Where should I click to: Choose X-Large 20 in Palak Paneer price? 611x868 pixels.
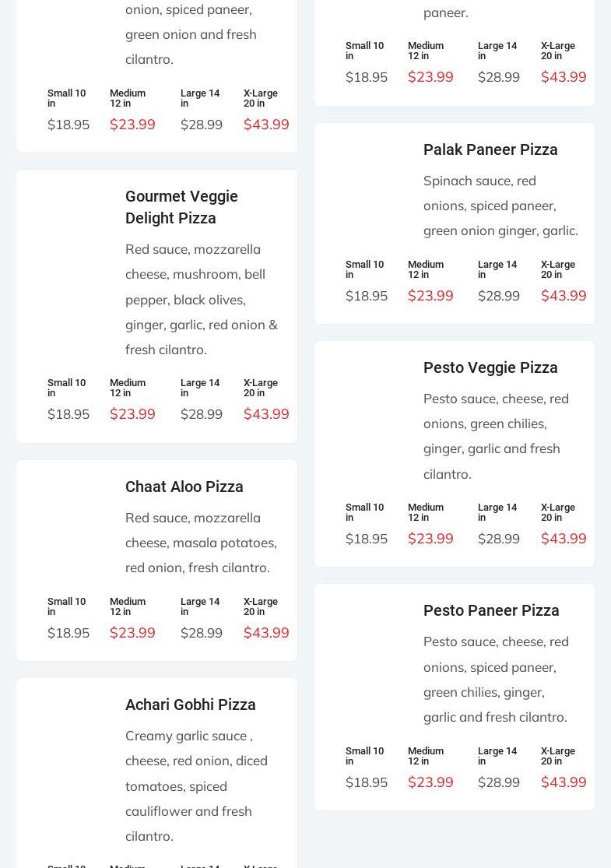[564, 295]
